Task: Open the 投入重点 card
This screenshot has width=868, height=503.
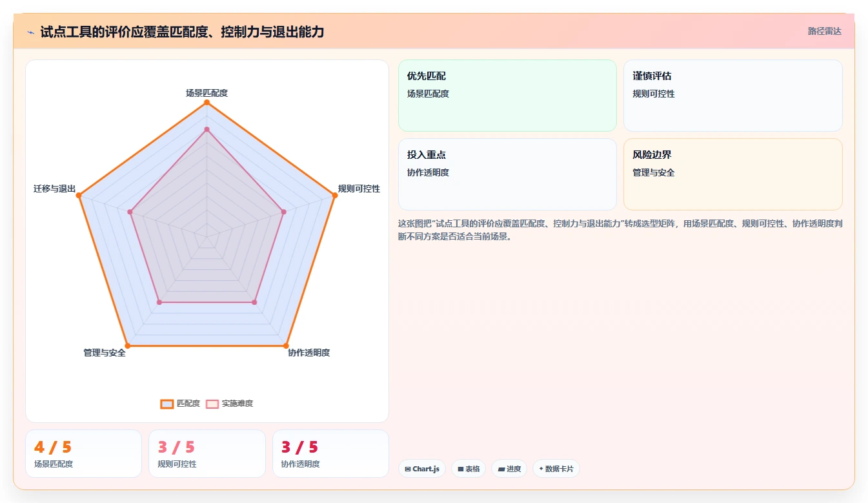Action: (x=507, y=174)
